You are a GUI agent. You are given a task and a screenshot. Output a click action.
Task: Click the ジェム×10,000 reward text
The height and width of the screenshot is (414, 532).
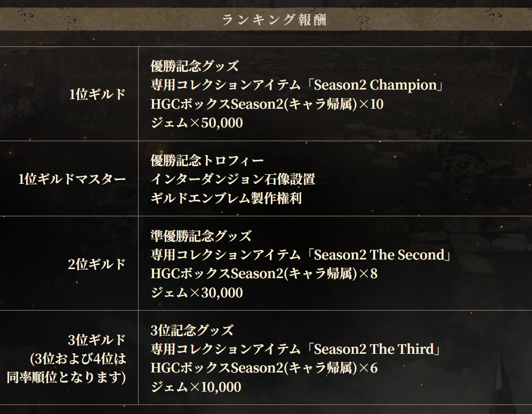click(196, 387)
